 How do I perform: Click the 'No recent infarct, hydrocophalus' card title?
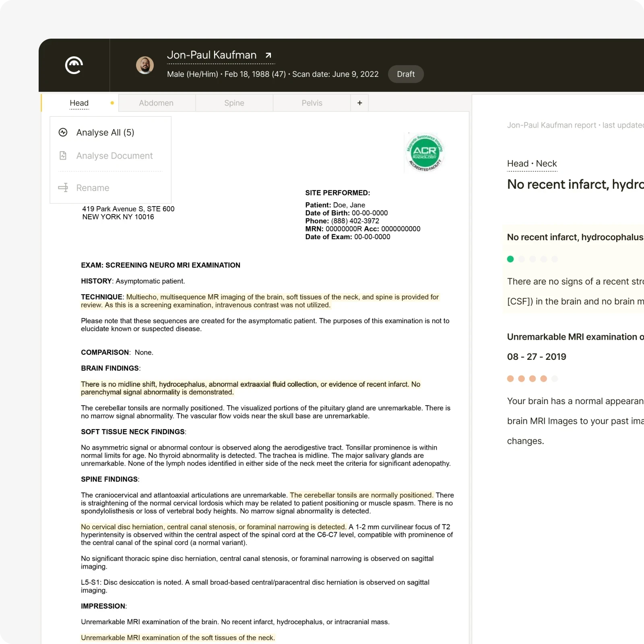click(x=575, y=237)
